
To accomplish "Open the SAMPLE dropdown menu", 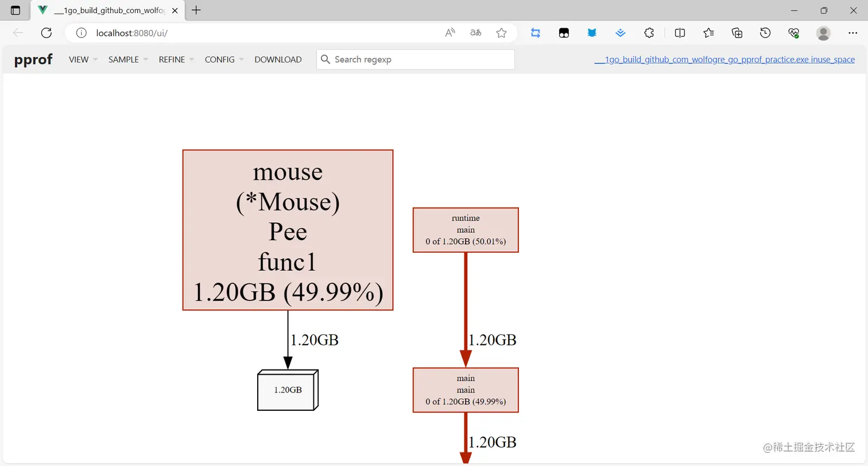I will click(128, 59).
